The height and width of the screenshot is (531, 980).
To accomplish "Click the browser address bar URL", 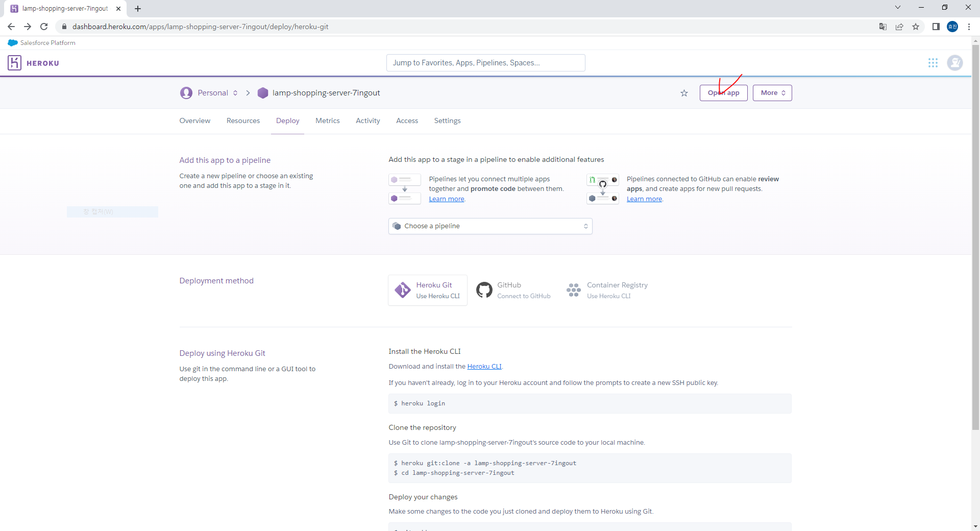I will 201,27.
